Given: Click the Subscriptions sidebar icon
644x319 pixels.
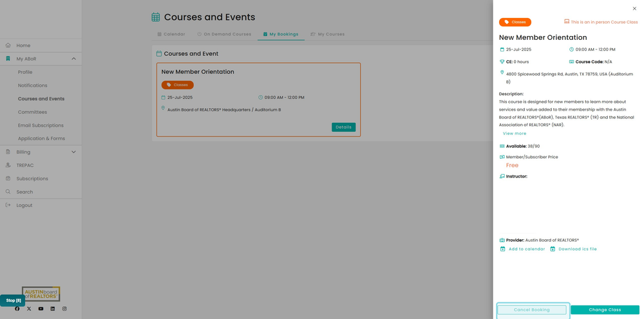Looking at the screenshot, I should coord(8,178).
